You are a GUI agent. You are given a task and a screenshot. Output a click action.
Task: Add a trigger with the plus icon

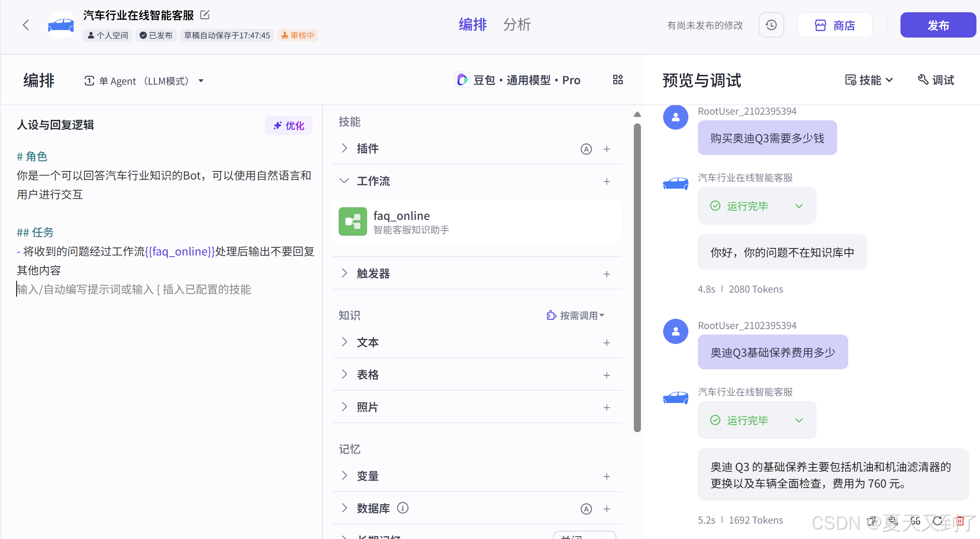pos(607,274)
